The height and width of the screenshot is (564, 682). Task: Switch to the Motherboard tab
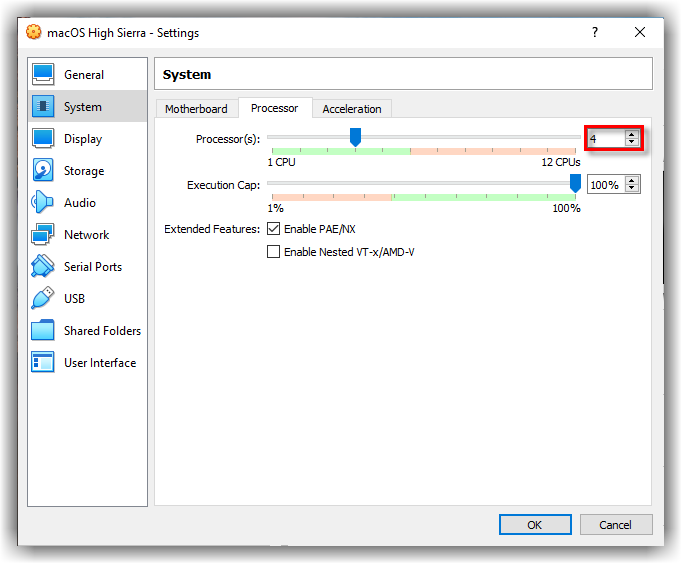196,109
